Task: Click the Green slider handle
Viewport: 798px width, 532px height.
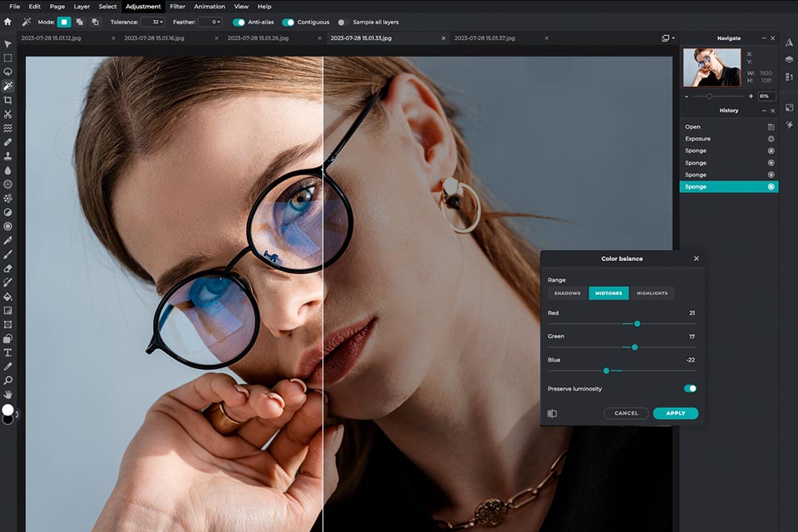Action: pos(634,347)
